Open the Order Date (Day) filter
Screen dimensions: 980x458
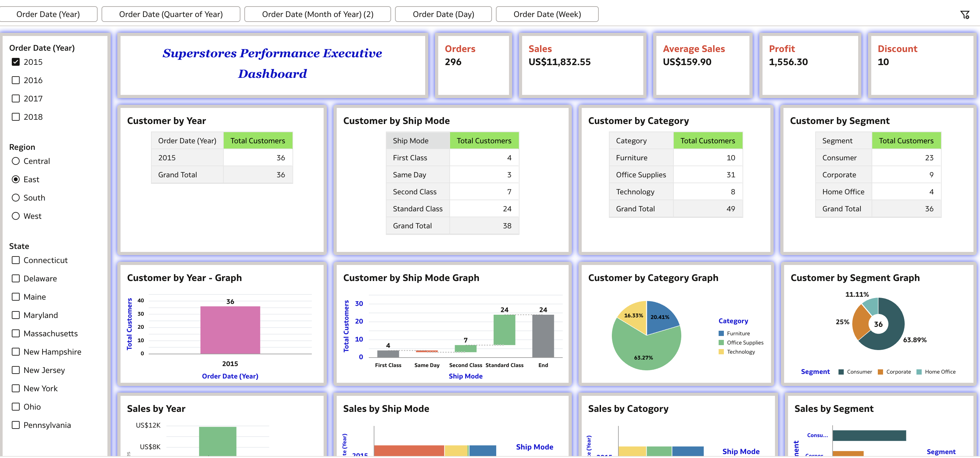[443, 14]
